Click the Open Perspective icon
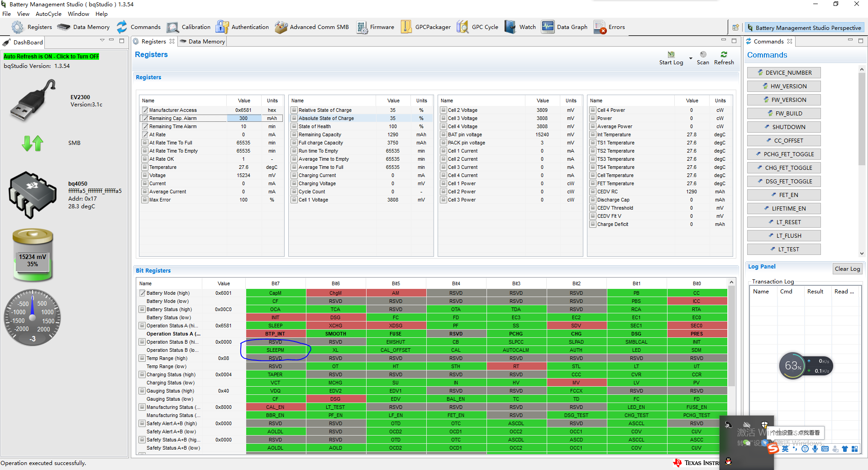This screenshot has width=868, height=470. [736, 28]
